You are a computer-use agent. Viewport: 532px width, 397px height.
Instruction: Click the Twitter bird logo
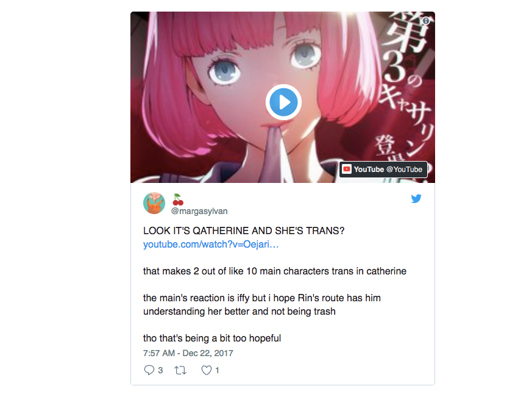click(x=416, y=198)
